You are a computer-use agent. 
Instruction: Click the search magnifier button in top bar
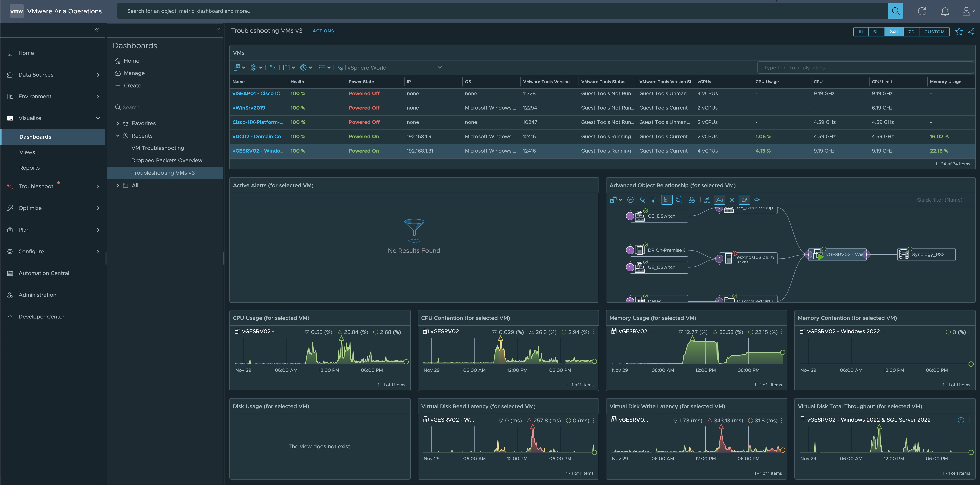coord(895,11)
